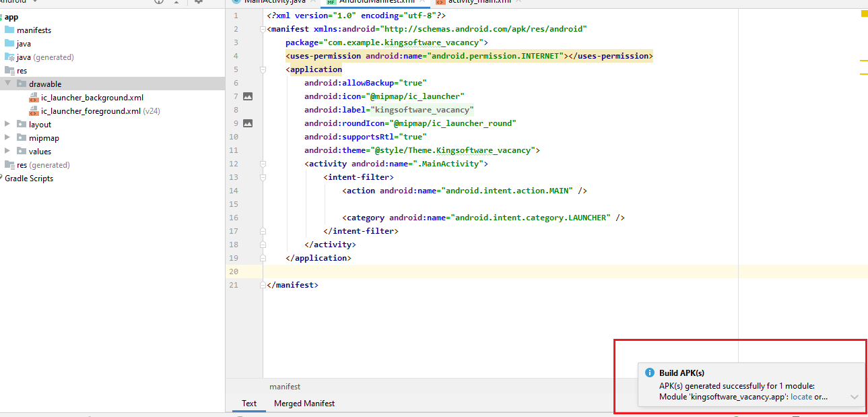Switch to the Merged Manifest tab
The image size is (868, 417).
coord(304,404)
